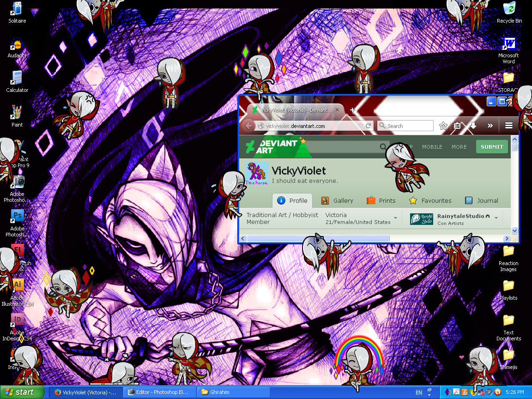Open the Paint desktop shortcut

(17, 116)
